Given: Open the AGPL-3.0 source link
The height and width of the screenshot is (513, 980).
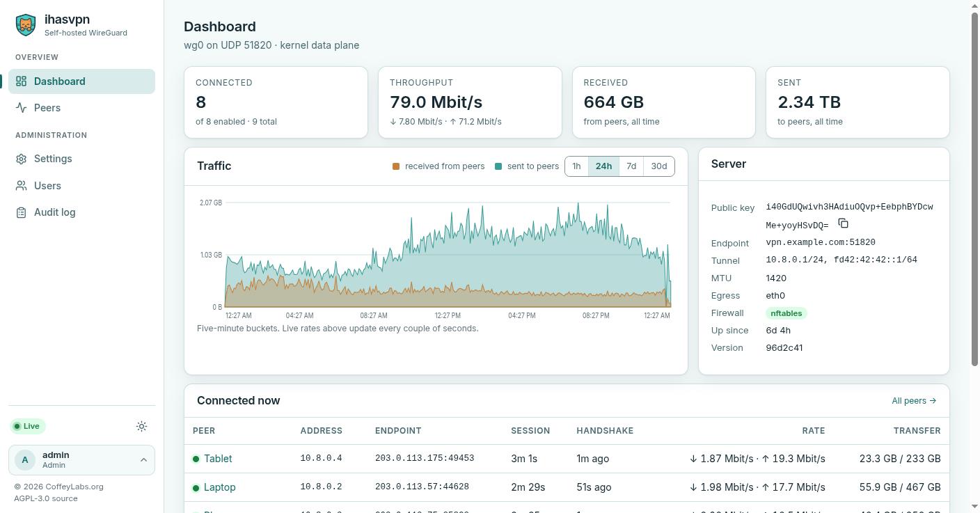Looking at the screenshot, I should 46,498.
